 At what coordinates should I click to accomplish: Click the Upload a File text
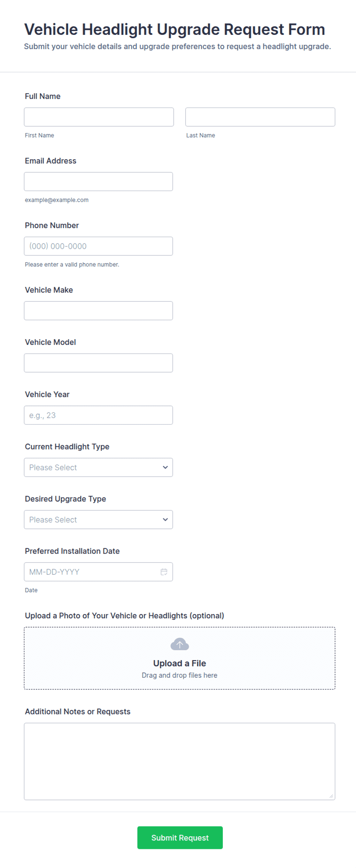[x=180, y=663]
